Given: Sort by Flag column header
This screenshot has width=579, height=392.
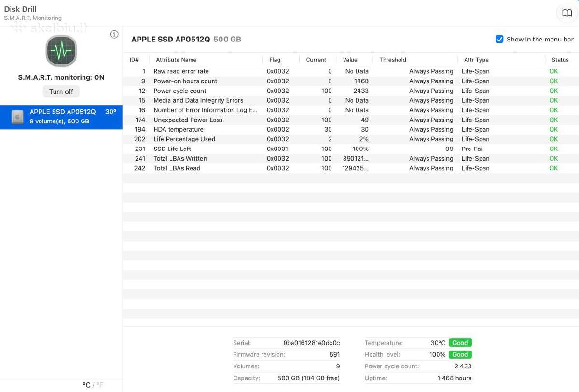Looking at the screenshot, I should (x=275, y=60).
